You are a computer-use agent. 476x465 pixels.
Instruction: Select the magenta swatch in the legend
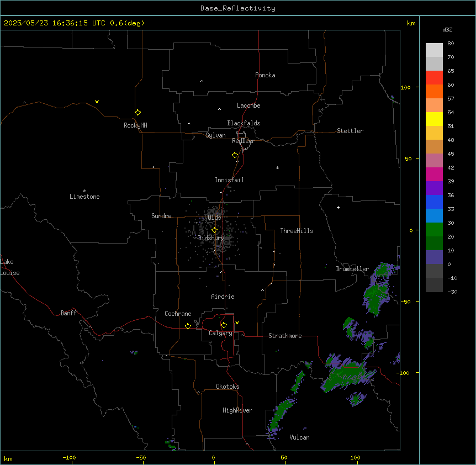(x=434, y=174)
